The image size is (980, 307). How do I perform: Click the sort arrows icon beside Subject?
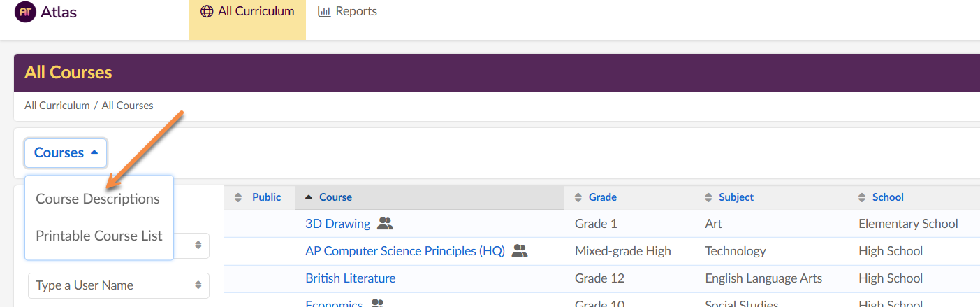click(x=708, y=198)
